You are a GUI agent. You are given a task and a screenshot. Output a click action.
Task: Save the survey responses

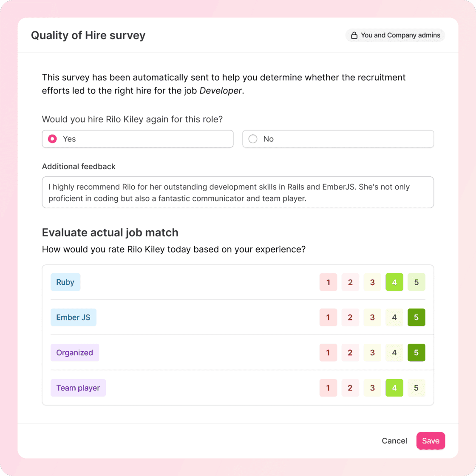coord(431,440)
